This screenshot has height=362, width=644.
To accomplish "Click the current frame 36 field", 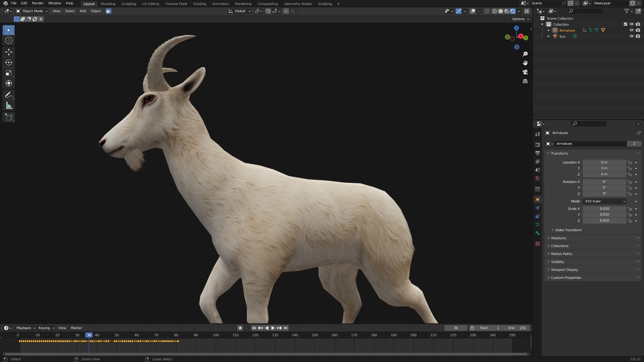I will pyautogui.click(x=455, y=328).
